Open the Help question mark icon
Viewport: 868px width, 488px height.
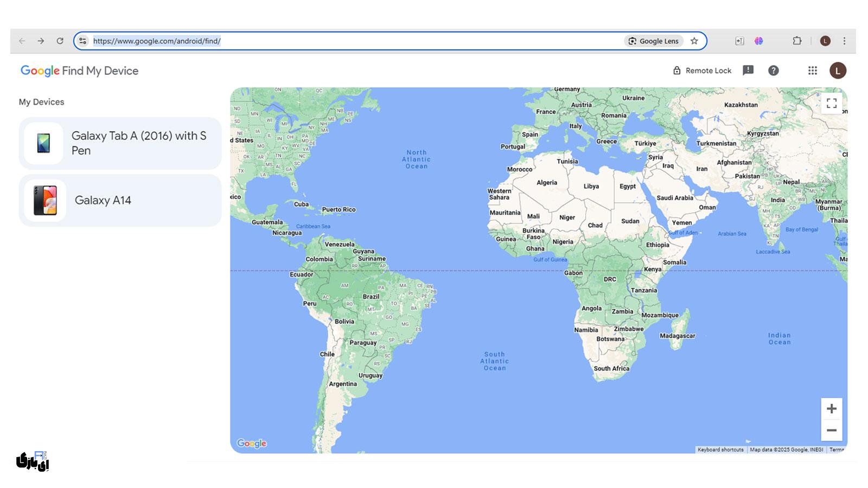click(774, 70)
